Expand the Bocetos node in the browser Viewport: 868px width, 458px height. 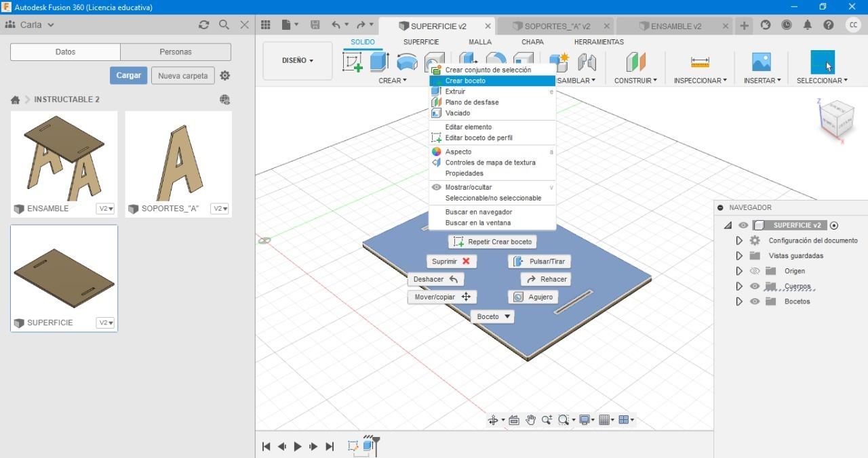(x=739, y=301)
